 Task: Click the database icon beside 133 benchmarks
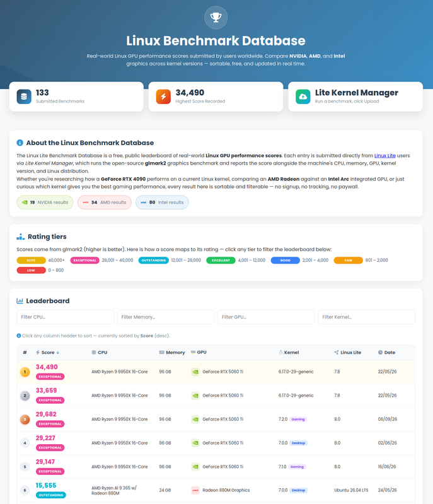24,97
